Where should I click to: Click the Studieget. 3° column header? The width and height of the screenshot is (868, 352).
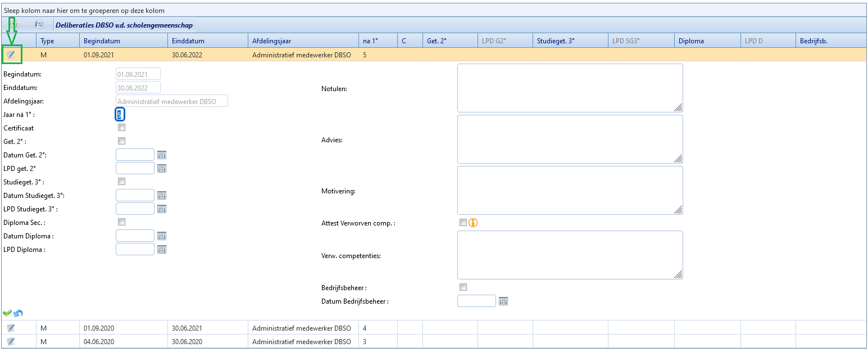[570, 40]
